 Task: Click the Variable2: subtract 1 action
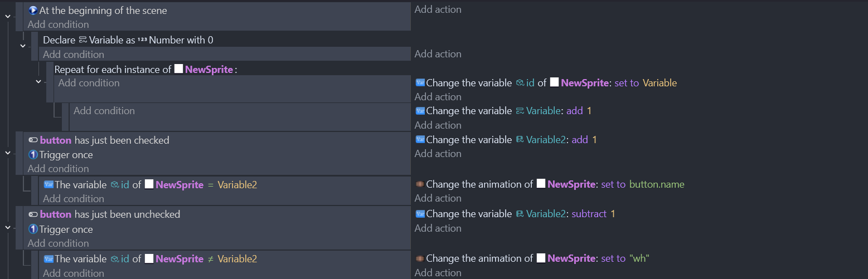pyautogui.click(x=515, y=214)
